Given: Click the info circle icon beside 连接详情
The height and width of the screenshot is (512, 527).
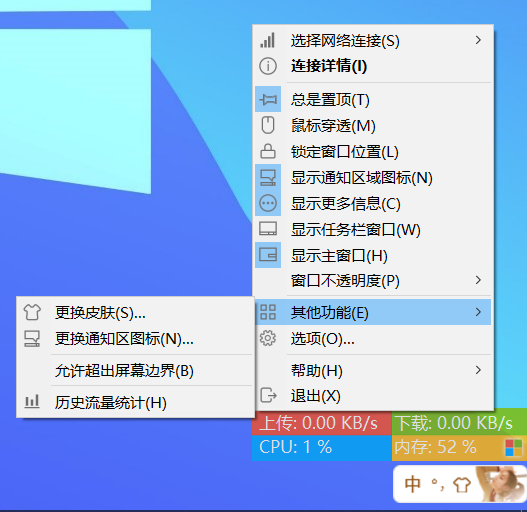Looking at the screenshot, I should (268, 66).
